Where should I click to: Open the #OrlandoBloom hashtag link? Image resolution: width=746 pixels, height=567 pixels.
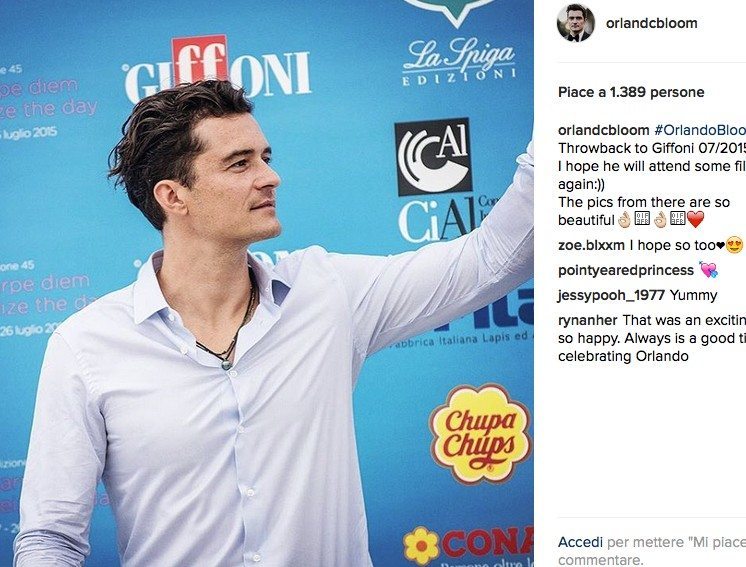point(700,130)
